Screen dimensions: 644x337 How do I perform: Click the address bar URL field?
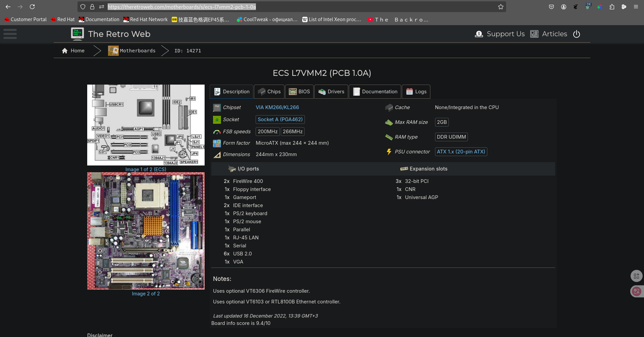pos(292,7)
